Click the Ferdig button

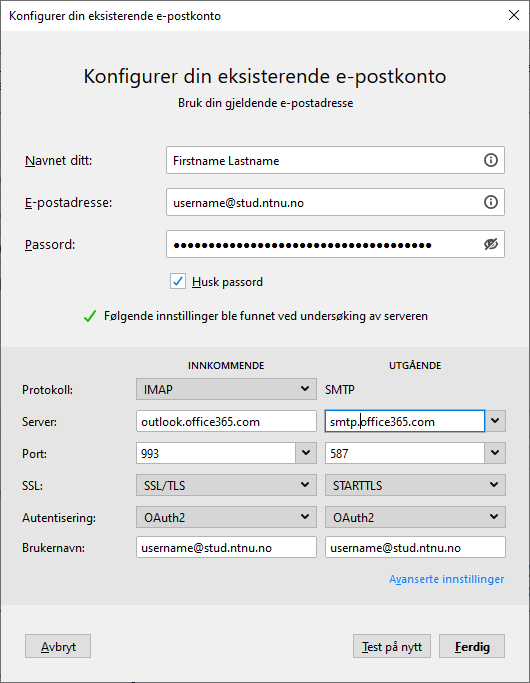click(472, 646)
